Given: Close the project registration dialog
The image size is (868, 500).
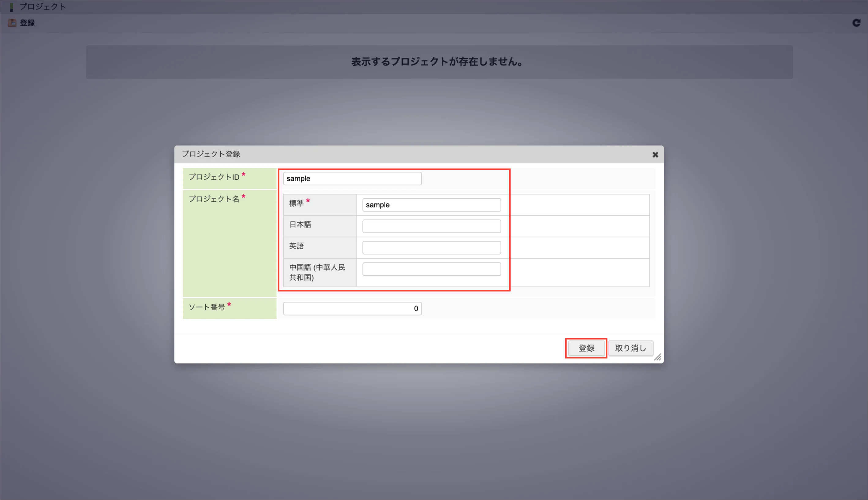Looking at the screenshot, I should tap(655, 155).
